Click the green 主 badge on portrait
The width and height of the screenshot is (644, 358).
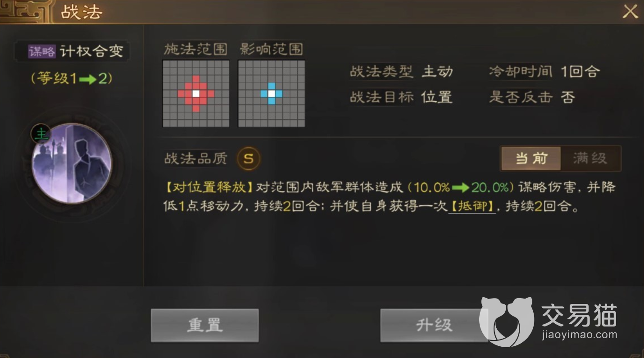pyautogui.click(x=41, y=134)
